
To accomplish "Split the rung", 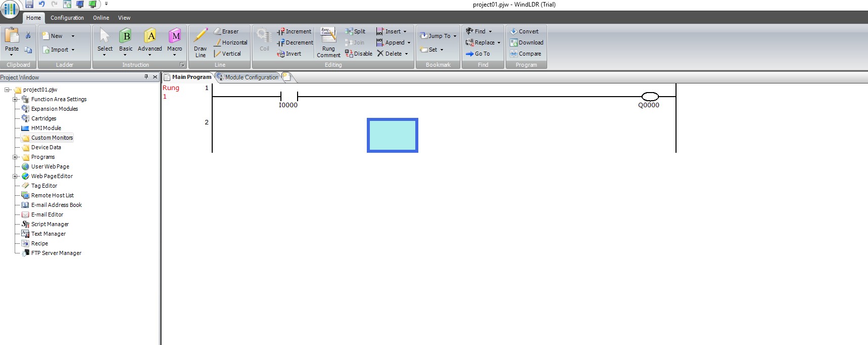I will click(355, 31).
